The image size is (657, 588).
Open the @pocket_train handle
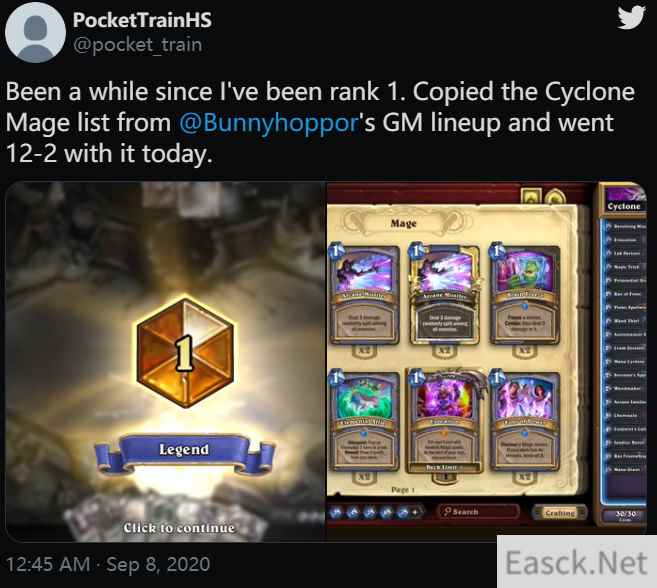[x=137, y=45]
